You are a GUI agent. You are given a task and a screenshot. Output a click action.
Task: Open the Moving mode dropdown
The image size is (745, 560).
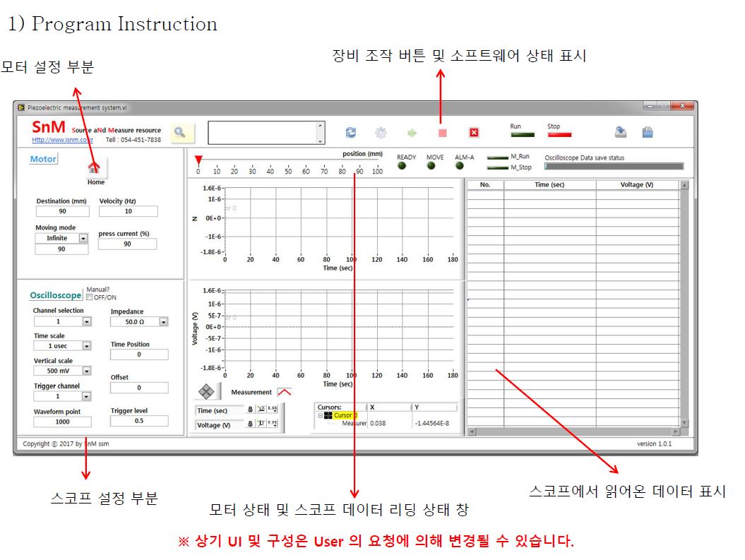(x=83, y=239)
